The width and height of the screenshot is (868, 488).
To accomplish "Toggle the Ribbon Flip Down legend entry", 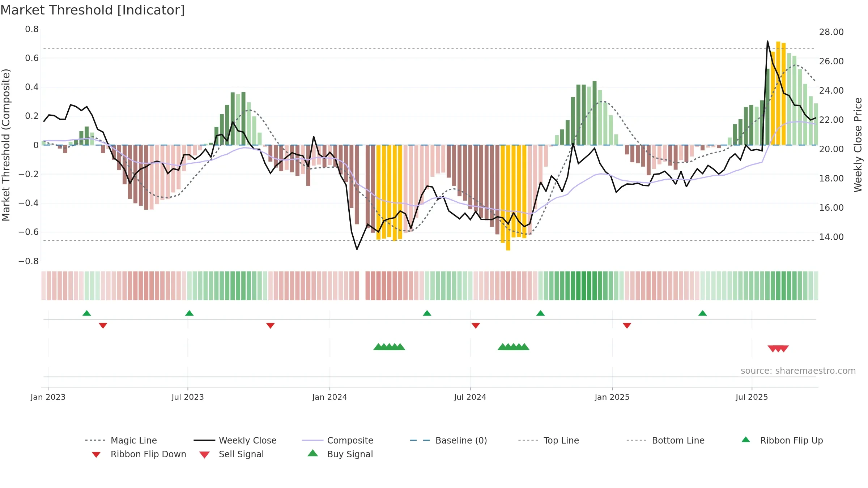I will (139, 454).
